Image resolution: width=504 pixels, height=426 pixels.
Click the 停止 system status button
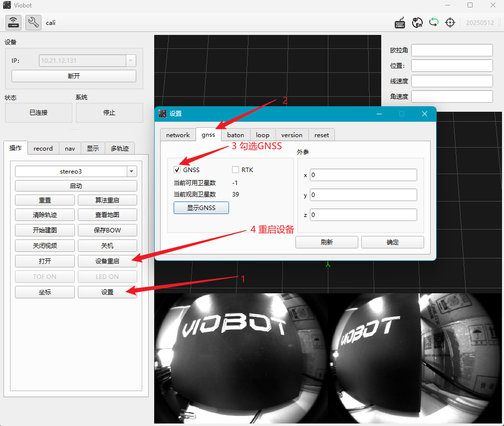pyautogui.click(x=109, y=112)
